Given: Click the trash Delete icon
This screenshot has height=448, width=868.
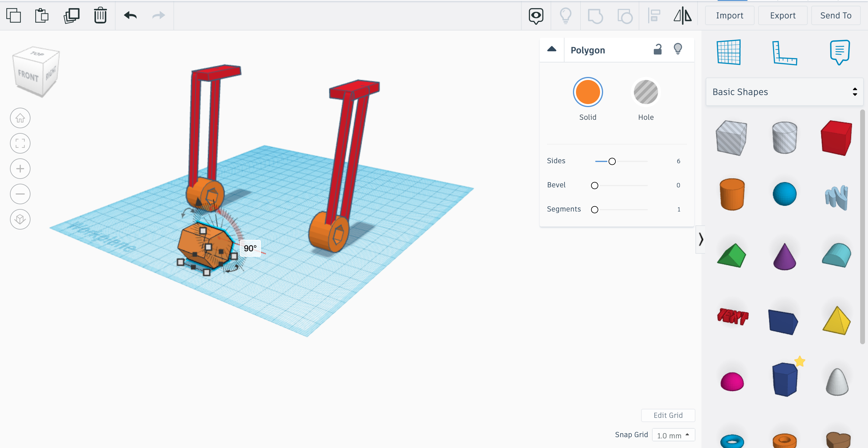Looking at the screenshot, I should pyautogui.click(x=100, y=15).
